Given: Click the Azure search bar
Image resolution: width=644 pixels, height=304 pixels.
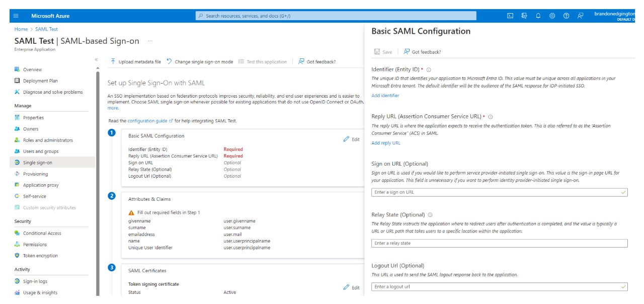Looking at the screenshot, I should (336, 16).
